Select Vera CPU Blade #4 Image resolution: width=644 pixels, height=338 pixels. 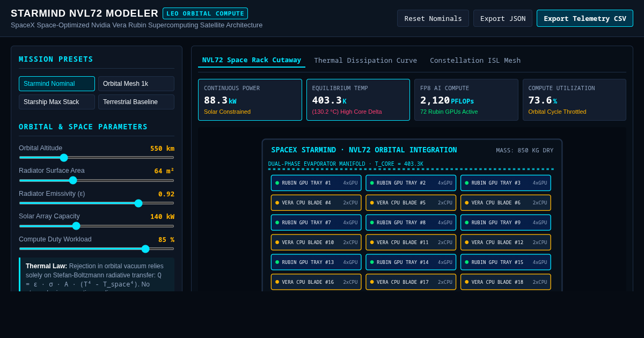[x=316, y=203]
